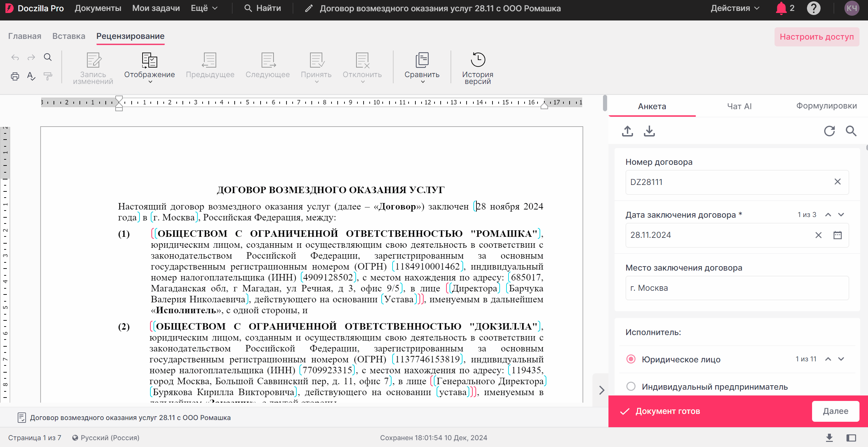This screenshot has width=868, height=447.
Task: Click the status bar download icon
Action: [x=829, y=437]
